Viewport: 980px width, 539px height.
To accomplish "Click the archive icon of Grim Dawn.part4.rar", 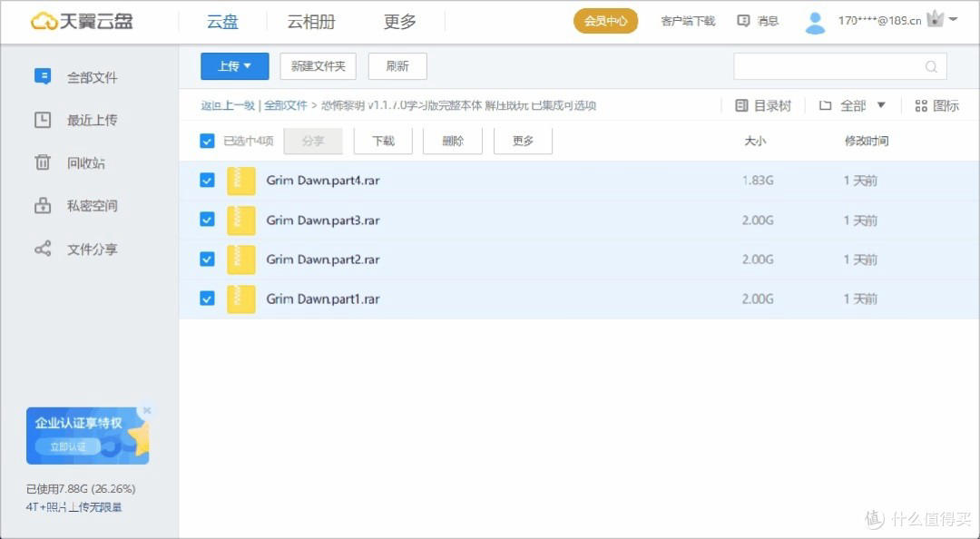I will click(240, 181).
